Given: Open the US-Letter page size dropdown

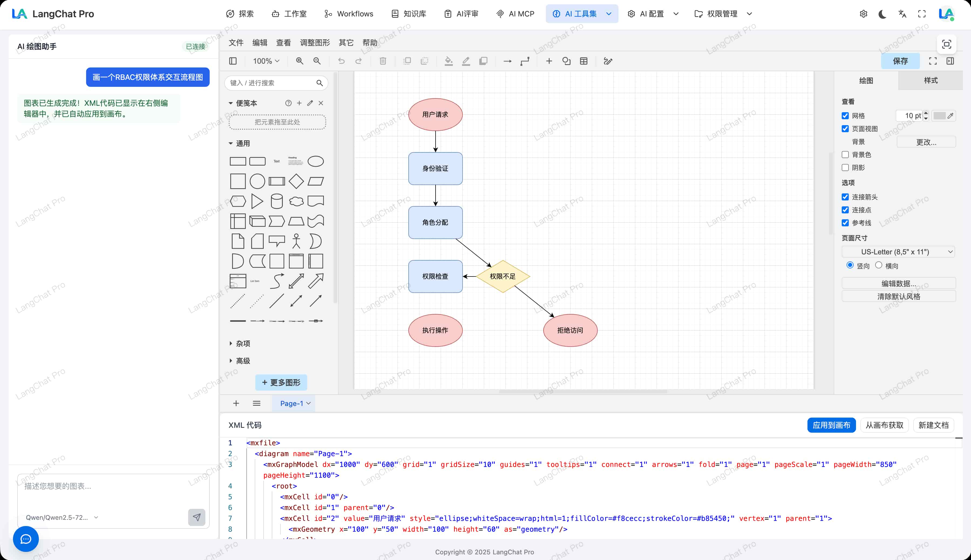Looking at the screenshot, I should (898, 252).
